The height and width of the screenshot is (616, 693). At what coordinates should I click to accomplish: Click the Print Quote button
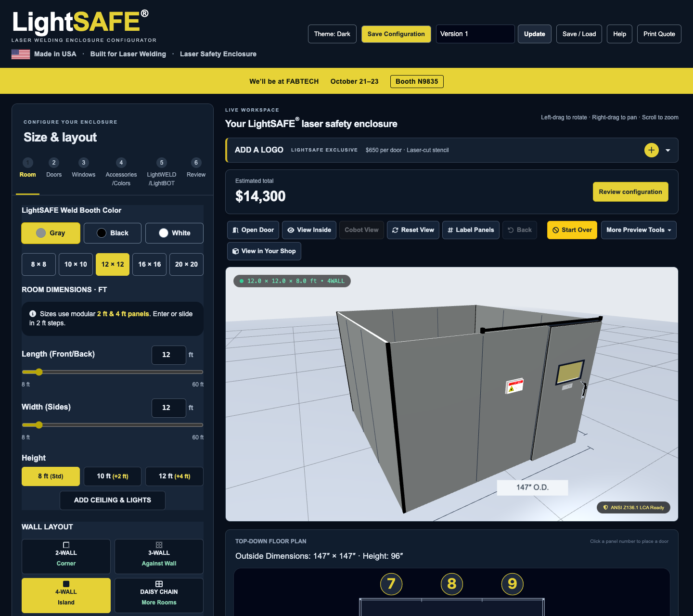(659, 34)
